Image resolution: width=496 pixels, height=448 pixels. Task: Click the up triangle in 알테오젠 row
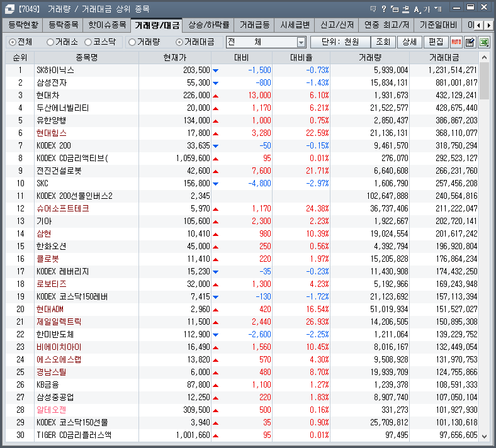coord(215,410)
